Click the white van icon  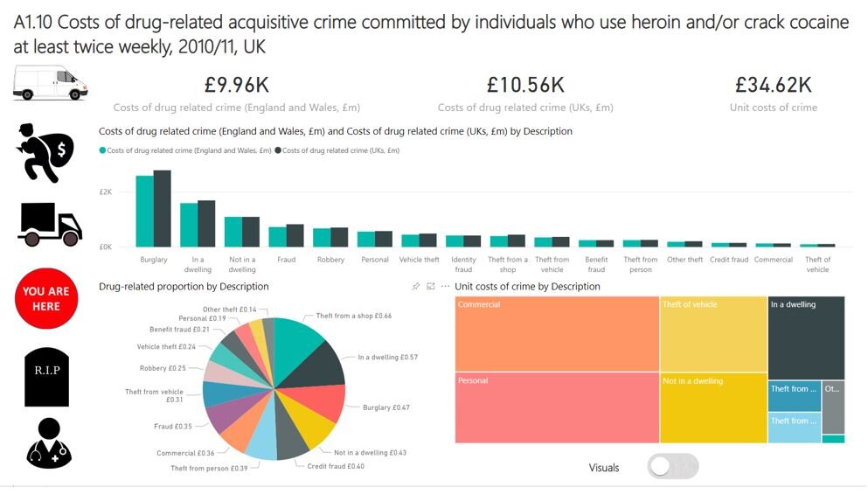pos(51,83)
